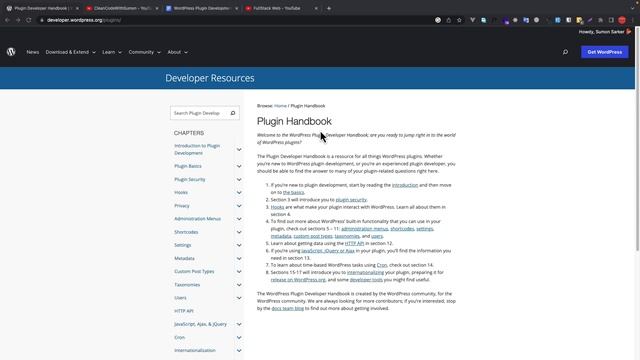Click the Howdy, Sumon Sarker account text

[601, 32]
